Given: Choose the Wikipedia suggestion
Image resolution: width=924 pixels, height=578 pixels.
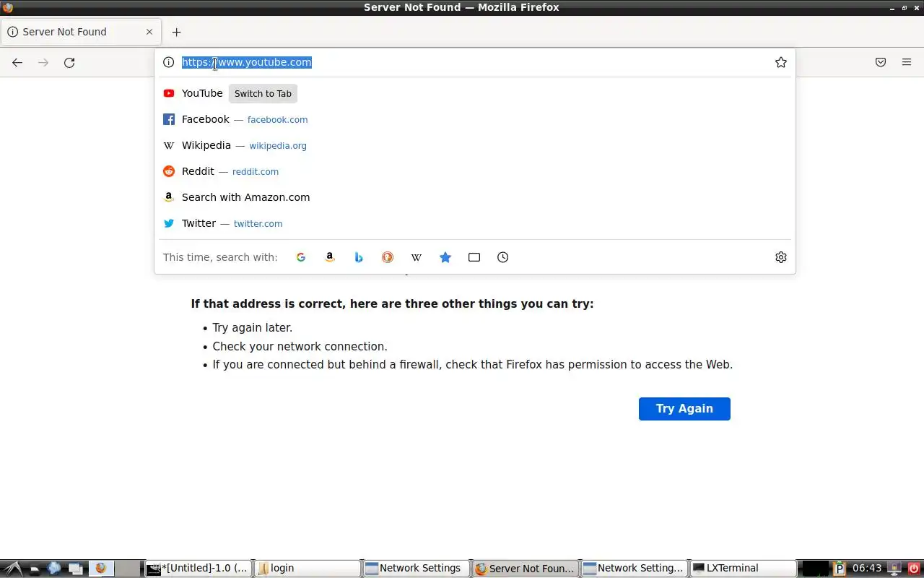Looking at the screenshot, I should [474, 145].
